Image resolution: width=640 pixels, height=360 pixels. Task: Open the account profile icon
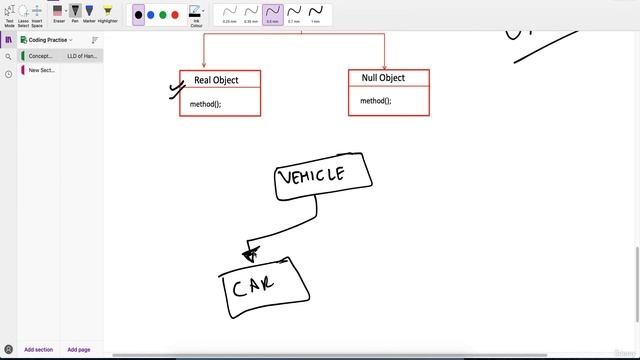click(8, 349)
